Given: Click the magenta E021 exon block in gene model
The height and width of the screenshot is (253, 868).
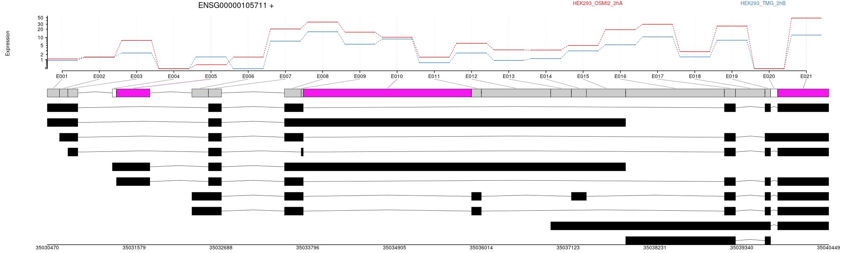Looking at the screenshot, I should (x=803, y=93).
